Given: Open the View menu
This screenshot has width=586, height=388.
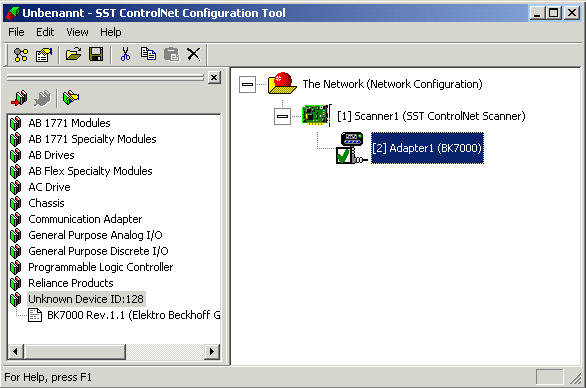Looking at the screenshot, I should coord(77,32).
